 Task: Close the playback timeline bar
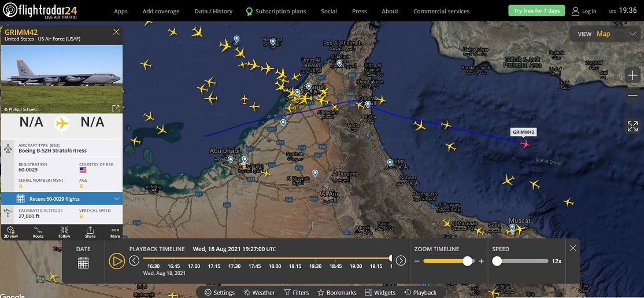pyautogui.click(x=573, y=248)
